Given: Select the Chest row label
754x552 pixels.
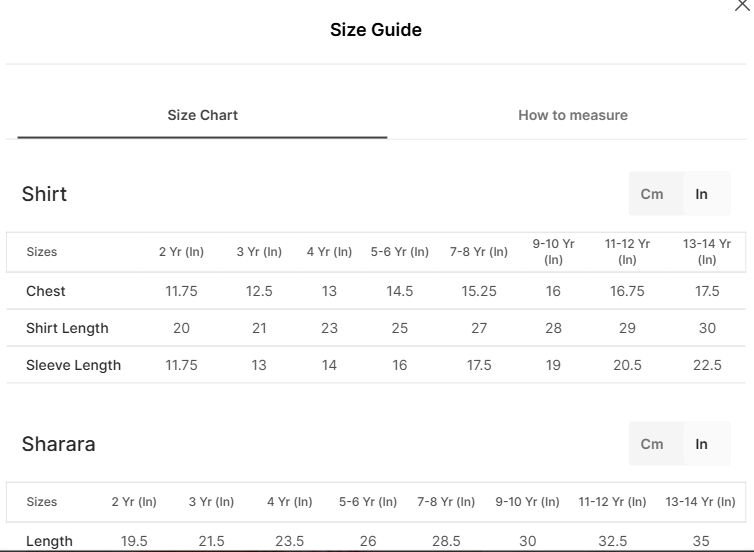Looking at the screenshot, I should coord(46,291).
